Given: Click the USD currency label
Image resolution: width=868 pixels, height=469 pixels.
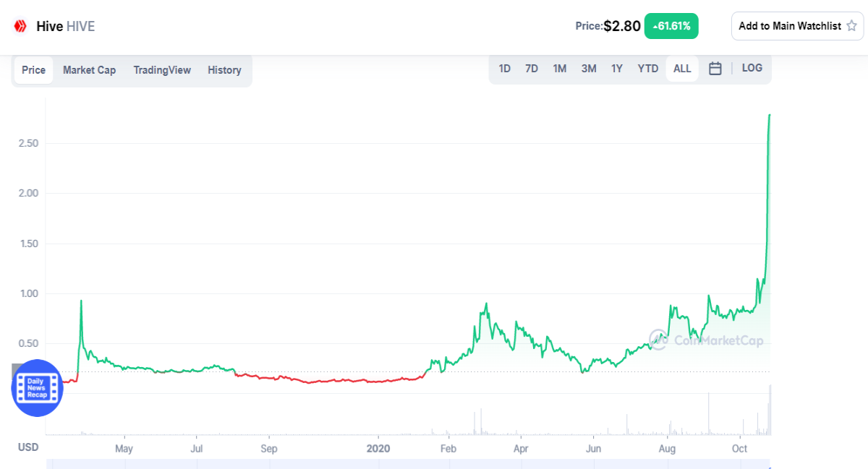Looking at the screenshot, I should coord(28,447).
